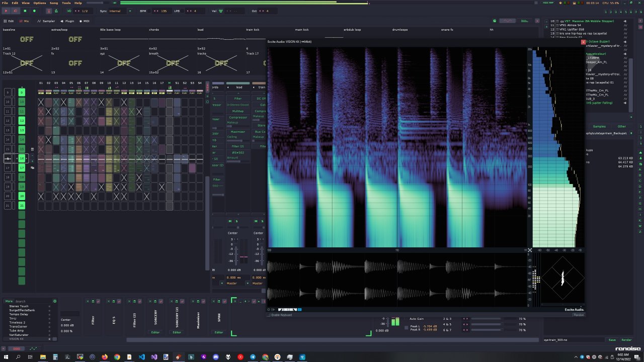
Task: Click the Render button
Action: point(626,340)
